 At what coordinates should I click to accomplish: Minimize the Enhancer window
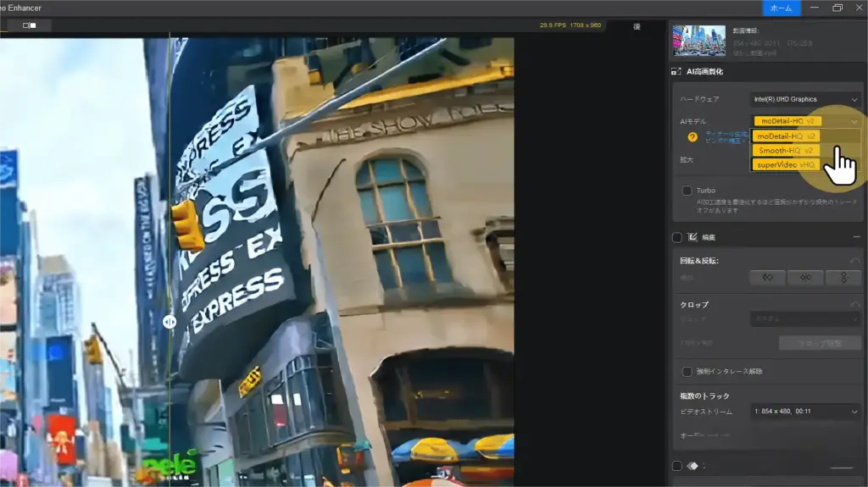click(x=815, y=8)
